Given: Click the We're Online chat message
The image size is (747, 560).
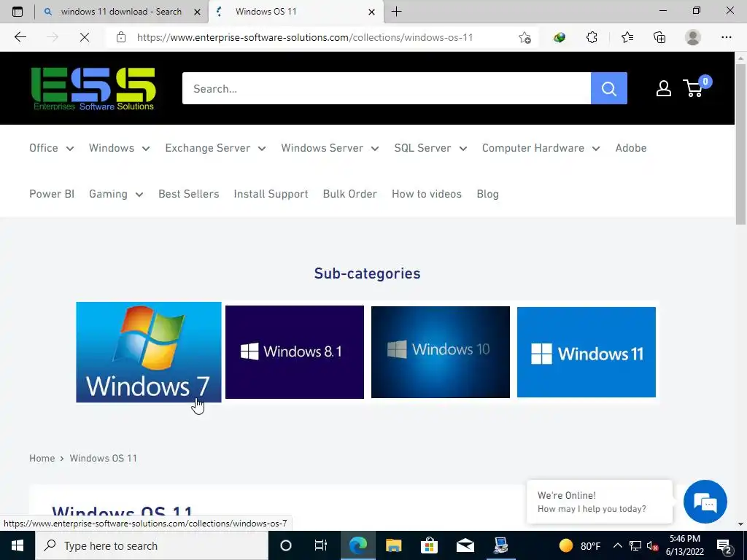Looking at the screenshot, I should 600,502.
